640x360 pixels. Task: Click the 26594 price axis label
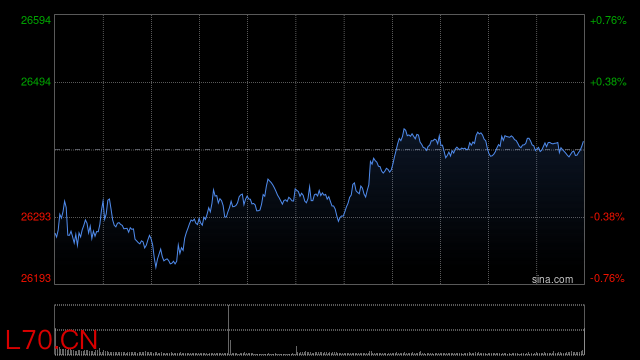(36, 20)
